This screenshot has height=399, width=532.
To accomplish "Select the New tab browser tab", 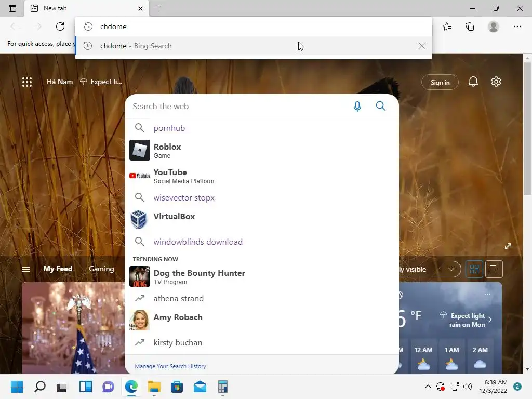I will click(x=87, y=8).
